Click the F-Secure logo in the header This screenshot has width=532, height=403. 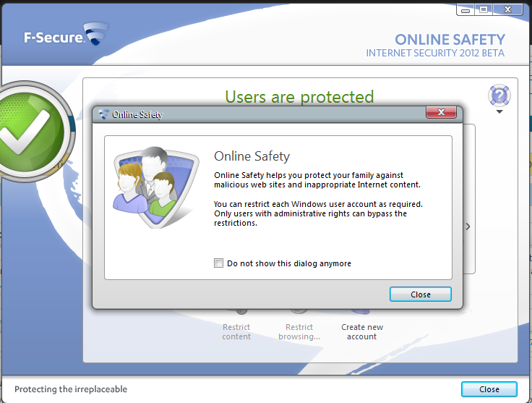(x=66, y=35)
